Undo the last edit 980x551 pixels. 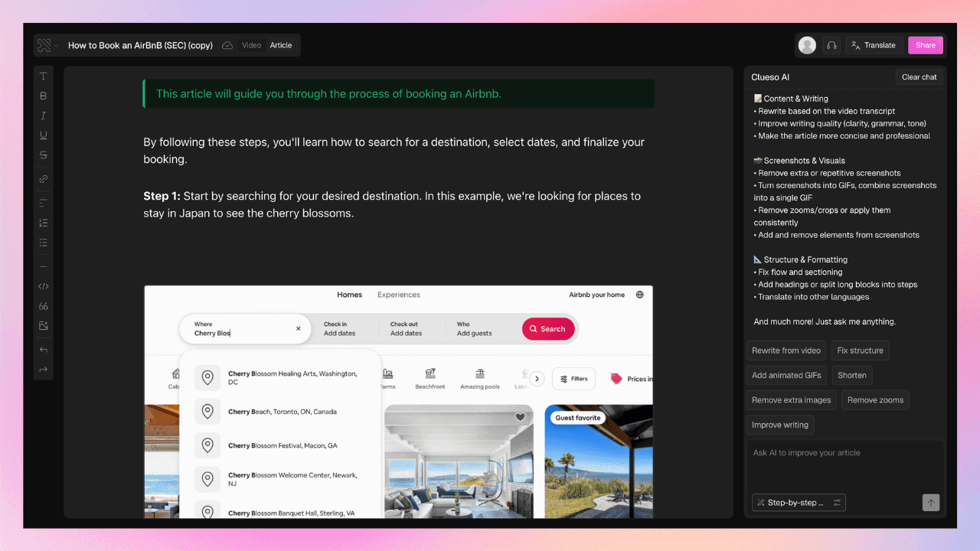point(44,350)
